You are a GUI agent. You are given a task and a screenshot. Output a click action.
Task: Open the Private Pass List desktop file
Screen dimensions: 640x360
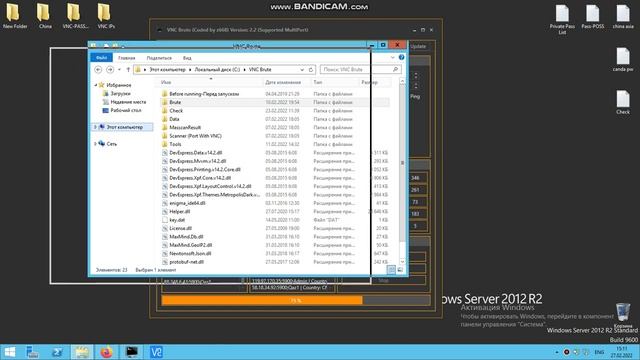click(x=562, y=19)
